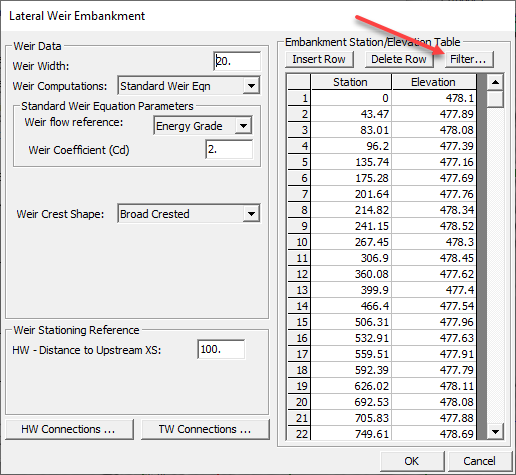Confirm the dialog with OK
This screenshot has height=475, width=516.
click(x=412, y=461)
